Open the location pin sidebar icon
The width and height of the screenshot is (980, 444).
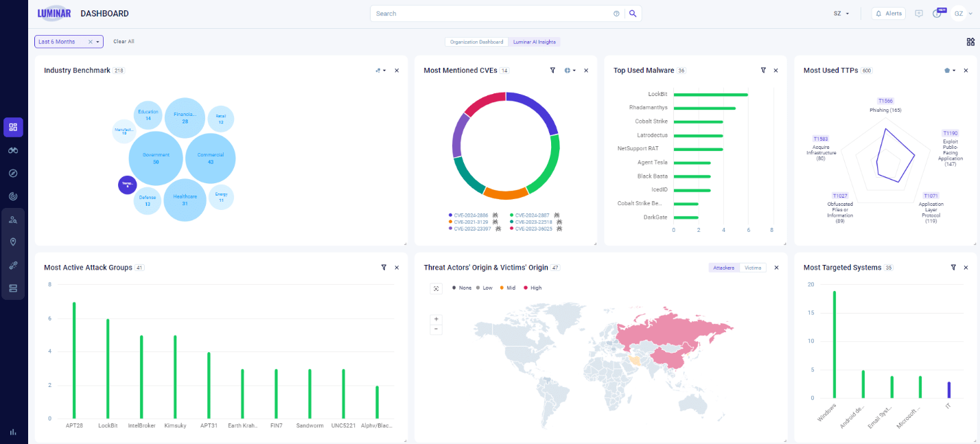13,242
